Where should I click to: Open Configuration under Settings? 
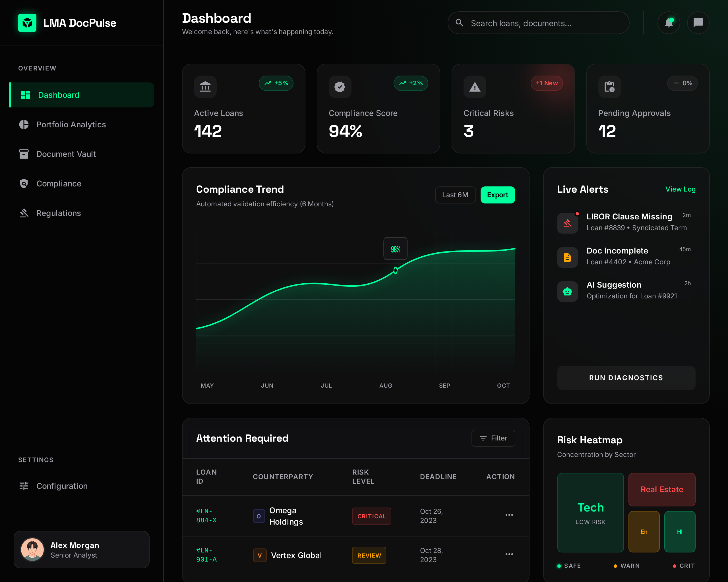62,486
